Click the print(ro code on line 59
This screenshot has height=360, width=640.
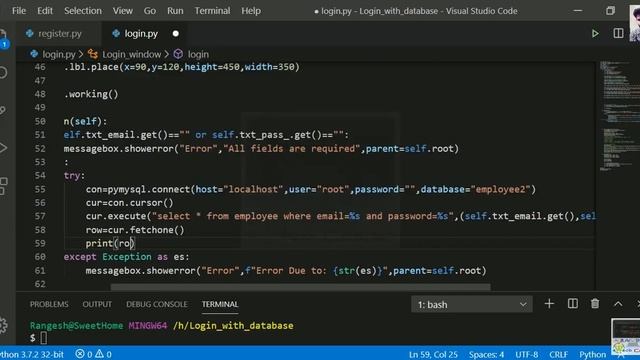point(110,243)
